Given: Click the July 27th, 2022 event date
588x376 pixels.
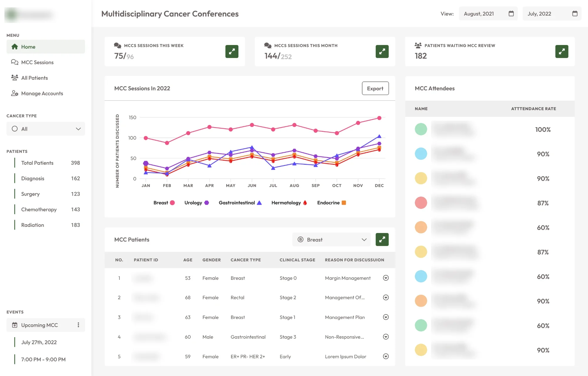Looking at the screenshot, I should click(x=39, y=342).
